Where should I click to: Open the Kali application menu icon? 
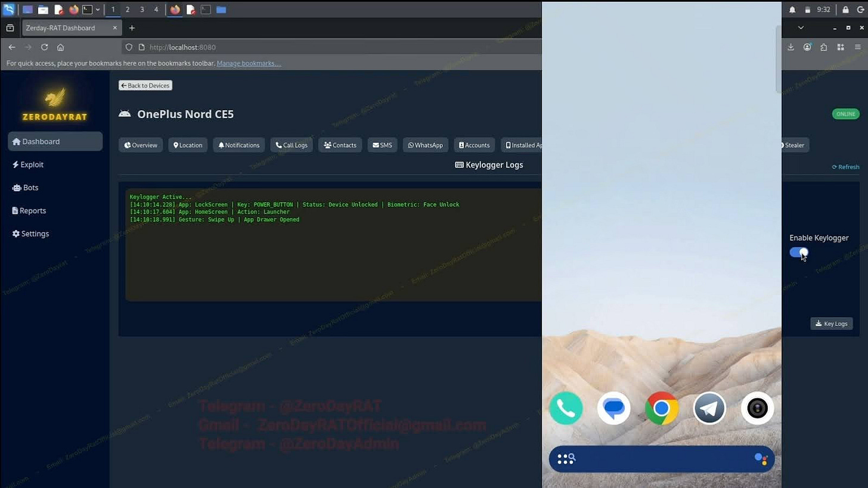point(9,10)
